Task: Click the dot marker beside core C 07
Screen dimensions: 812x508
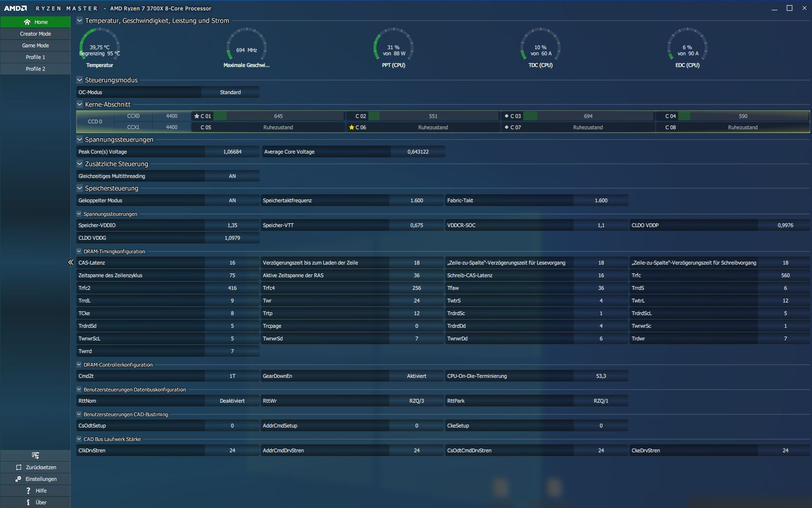Action: pos(506,127)
